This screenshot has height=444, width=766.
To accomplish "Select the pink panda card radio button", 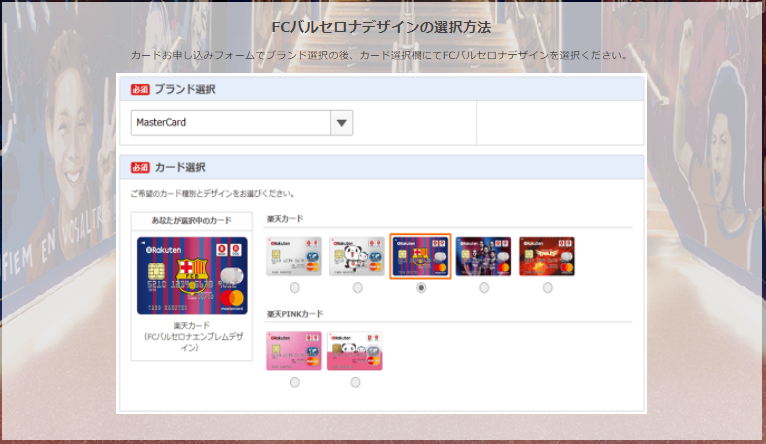I will (355, 382).
